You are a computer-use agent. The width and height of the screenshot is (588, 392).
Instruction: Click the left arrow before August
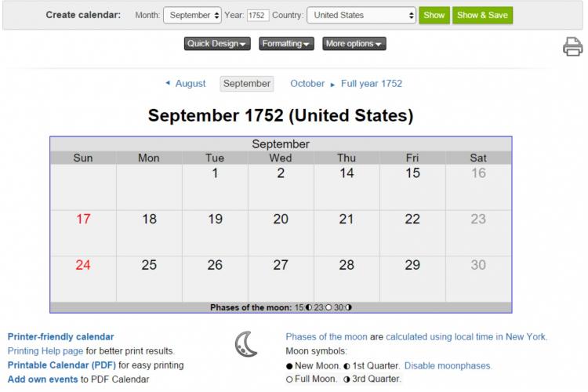[x=168, y=83]
